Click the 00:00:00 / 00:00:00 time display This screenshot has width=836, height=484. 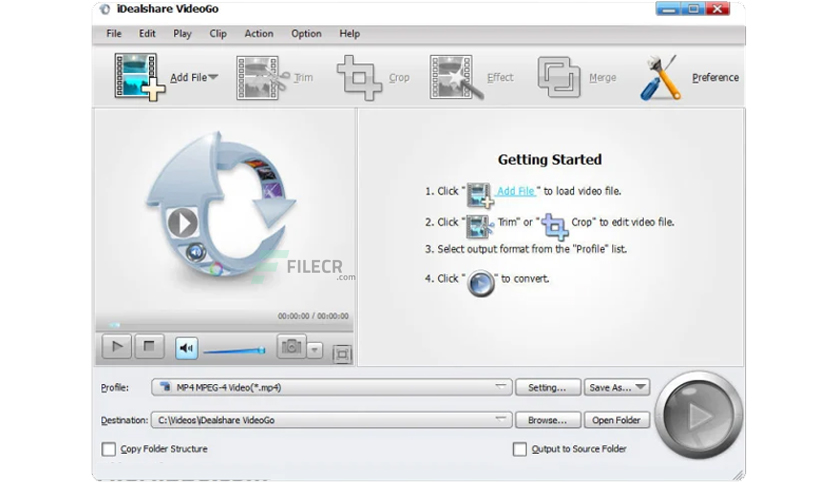tap(313, 316)
